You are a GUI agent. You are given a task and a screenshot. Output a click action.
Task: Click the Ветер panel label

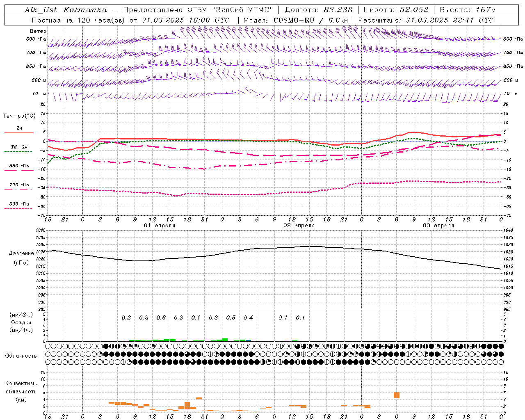(x=38, y=31)
